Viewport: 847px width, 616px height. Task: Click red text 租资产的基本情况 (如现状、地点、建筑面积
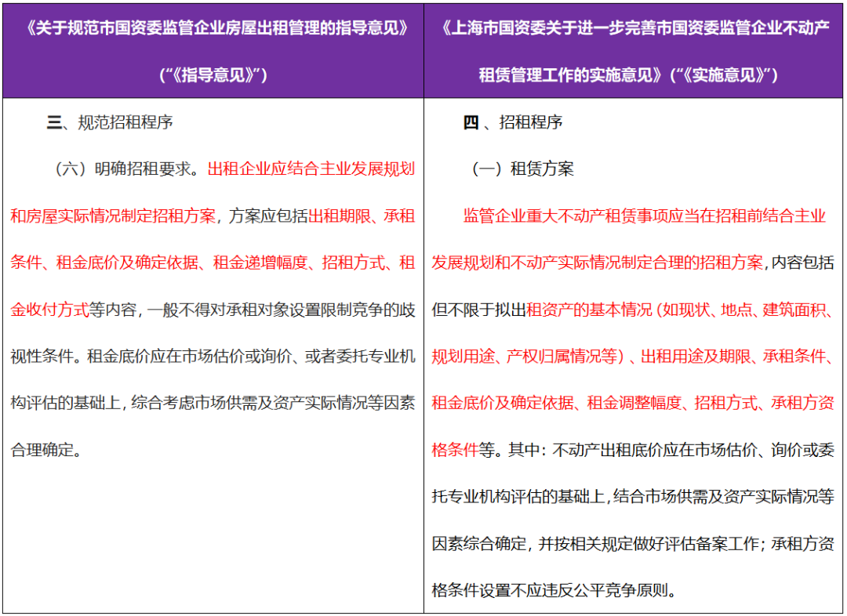[680, 310]
